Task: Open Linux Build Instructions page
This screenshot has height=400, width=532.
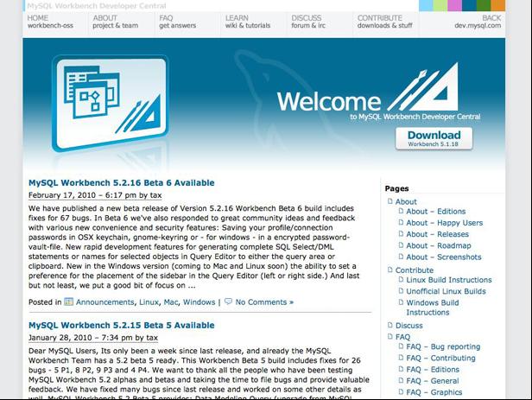Action: 448,280
